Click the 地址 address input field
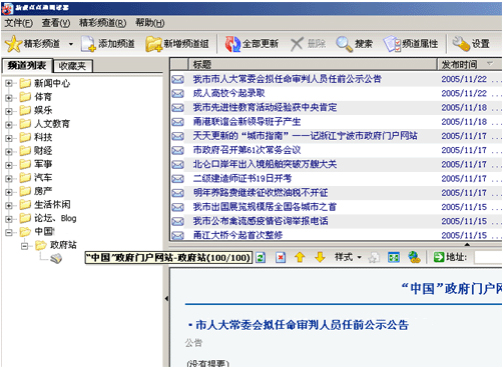The height and width of the screenshot is (369, 503). pyautogui.click(x=488, y=257)
